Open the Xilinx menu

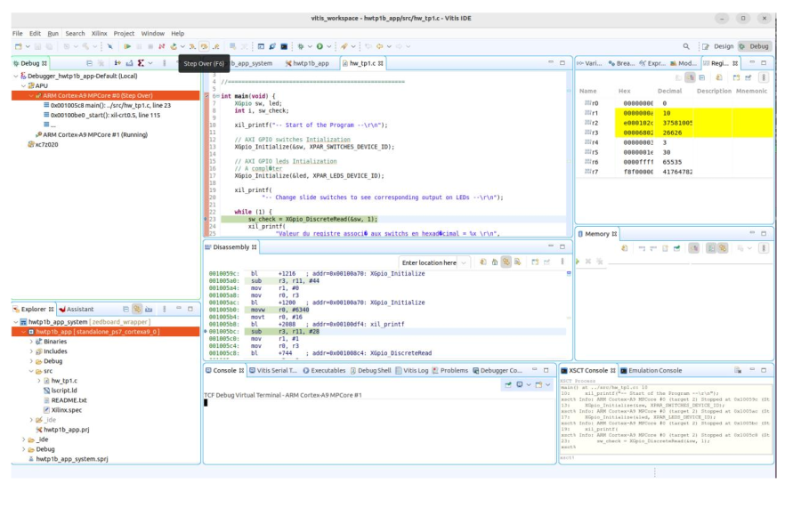coord(99,33)
